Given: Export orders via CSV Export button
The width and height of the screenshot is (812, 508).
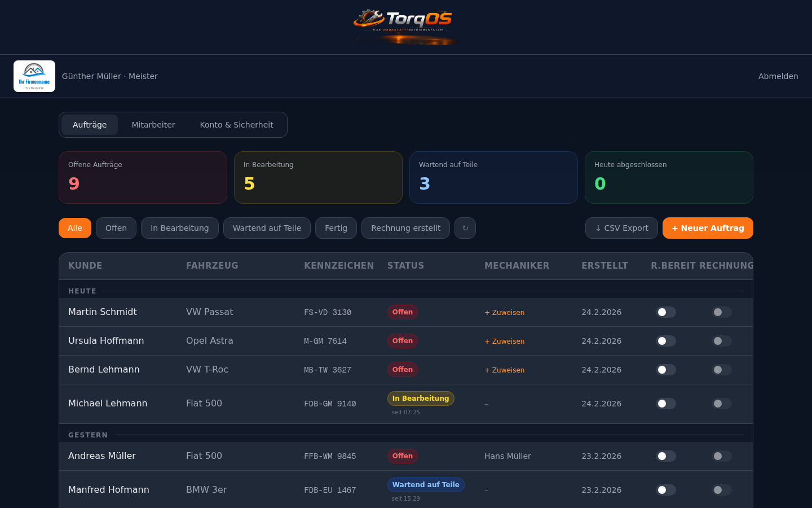Looking at the screenshot, I should (621, 228).
